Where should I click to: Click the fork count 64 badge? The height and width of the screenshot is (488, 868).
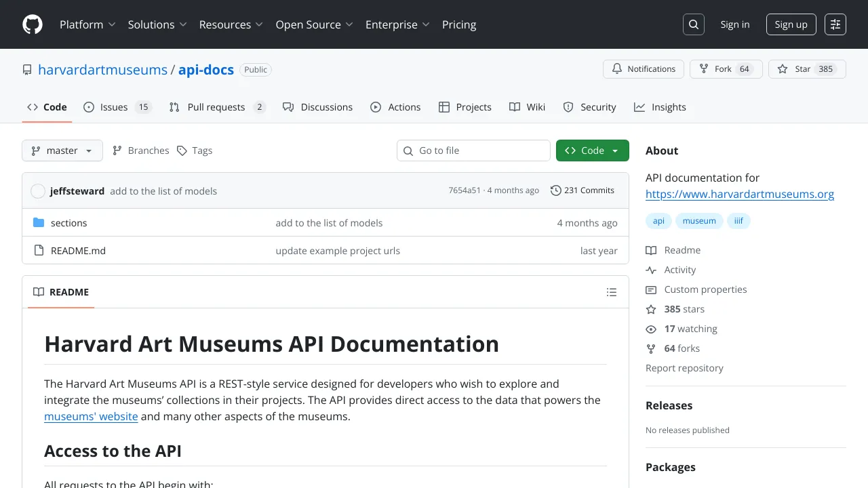click(745, 69)
